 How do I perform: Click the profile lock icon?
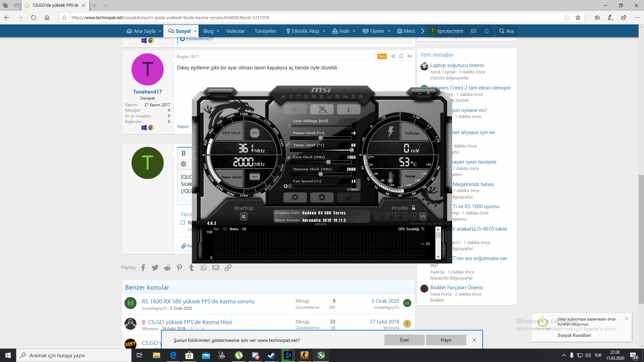[x=414, y=207]
